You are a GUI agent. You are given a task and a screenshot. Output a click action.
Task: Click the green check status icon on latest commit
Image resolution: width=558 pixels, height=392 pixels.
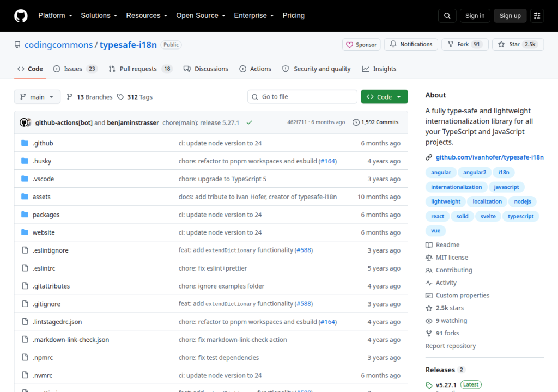pyautogui.click(x=250, y=122)
